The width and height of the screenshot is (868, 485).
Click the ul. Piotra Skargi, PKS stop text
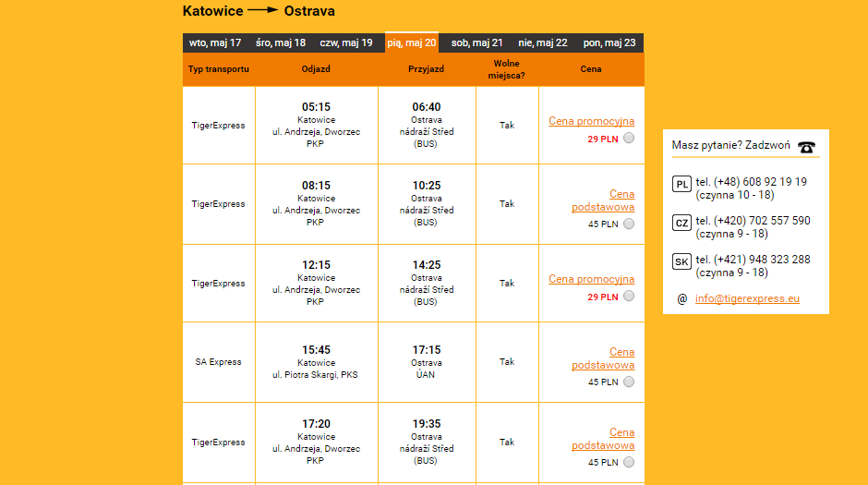[316, 375]
